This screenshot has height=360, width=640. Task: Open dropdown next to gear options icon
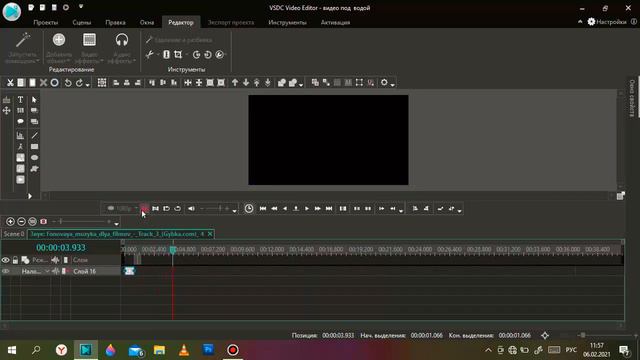(392, 84)
